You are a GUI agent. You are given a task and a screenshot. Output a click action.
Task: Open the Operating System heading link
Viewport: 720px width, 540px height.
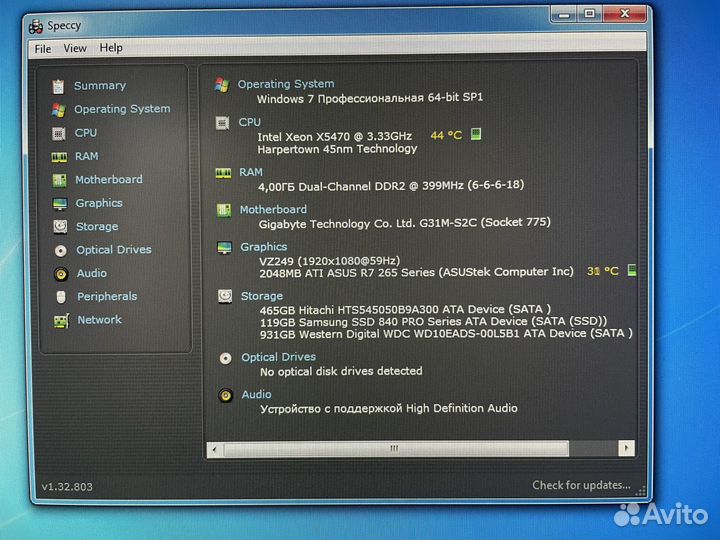[x=286, y=84]
